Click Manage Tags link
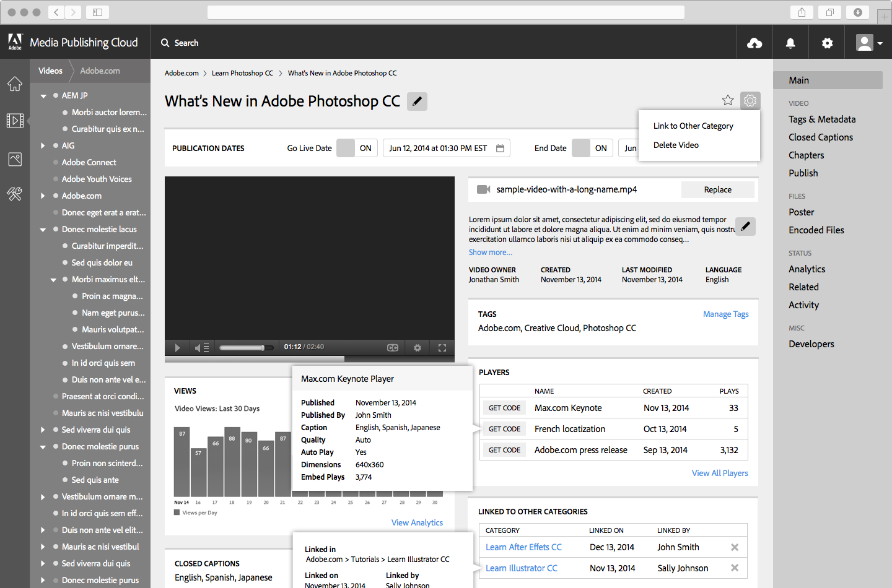The image size is (892, 588). [725, 314]
